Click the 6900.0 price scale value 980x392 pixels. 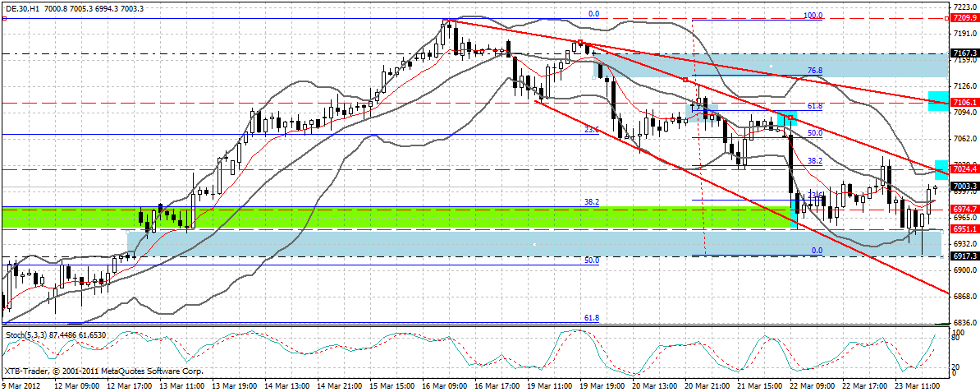pyautogui.click(x=964, y=270)
